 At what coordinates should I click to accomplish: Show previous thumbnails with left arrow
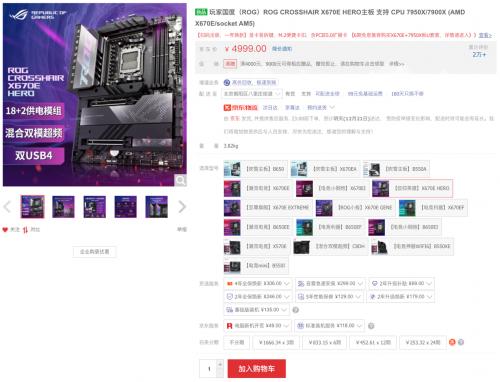[x=7, y=207]
